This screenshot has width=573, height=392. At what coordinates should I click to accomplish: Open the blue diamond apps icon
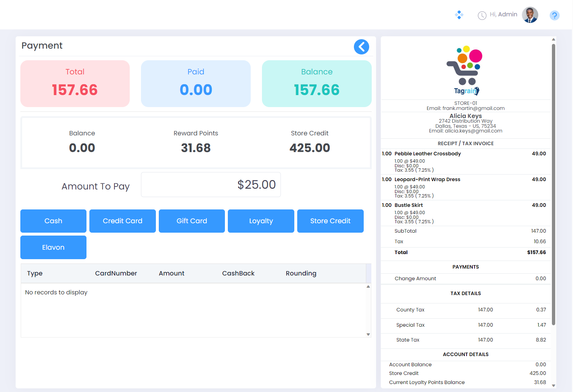coord(459,15)
